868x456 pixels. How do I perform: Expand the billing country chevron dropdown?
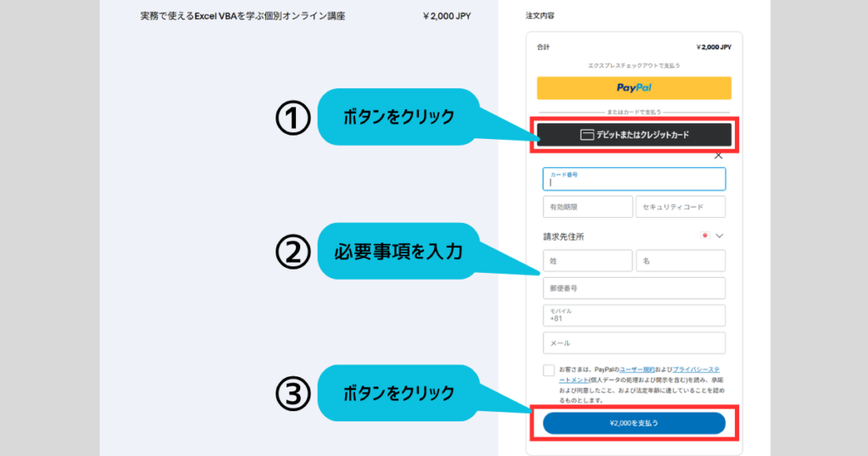pyautogui.click(x=720, y=236)
